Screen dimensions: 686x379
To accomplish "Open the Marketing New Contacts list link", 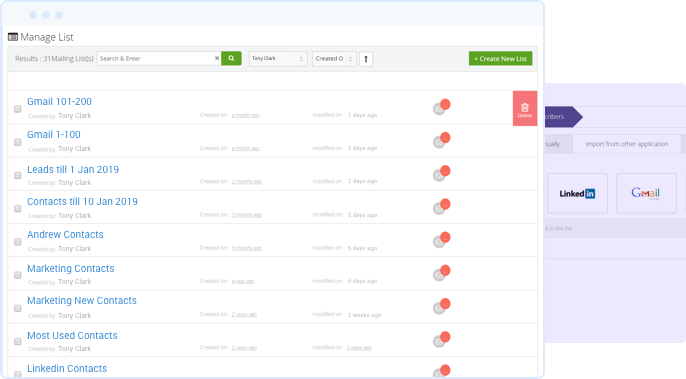I will (82, 301).
